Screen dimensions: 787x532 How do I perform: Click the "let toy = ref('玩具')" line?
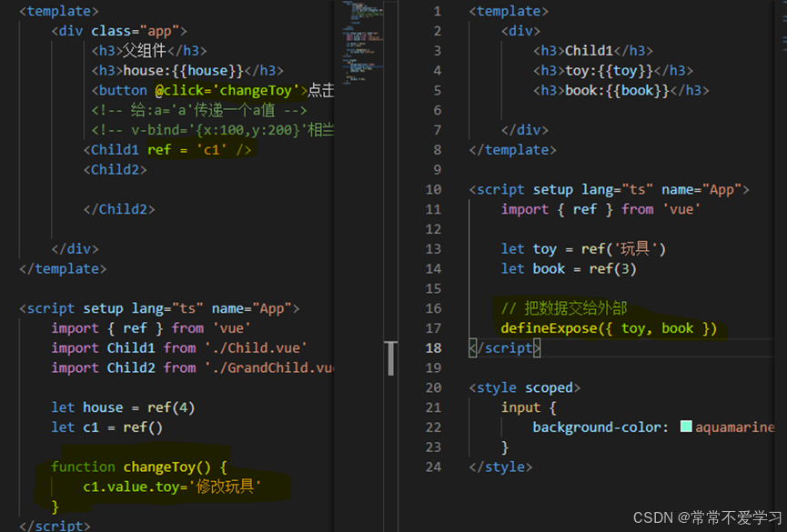coord(583,249)
